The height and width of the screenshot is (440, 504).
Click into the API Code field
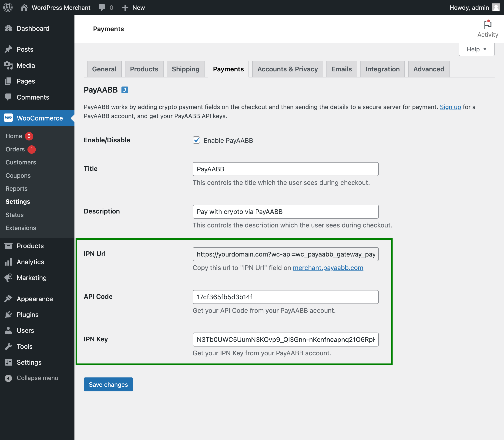point(286,297)
